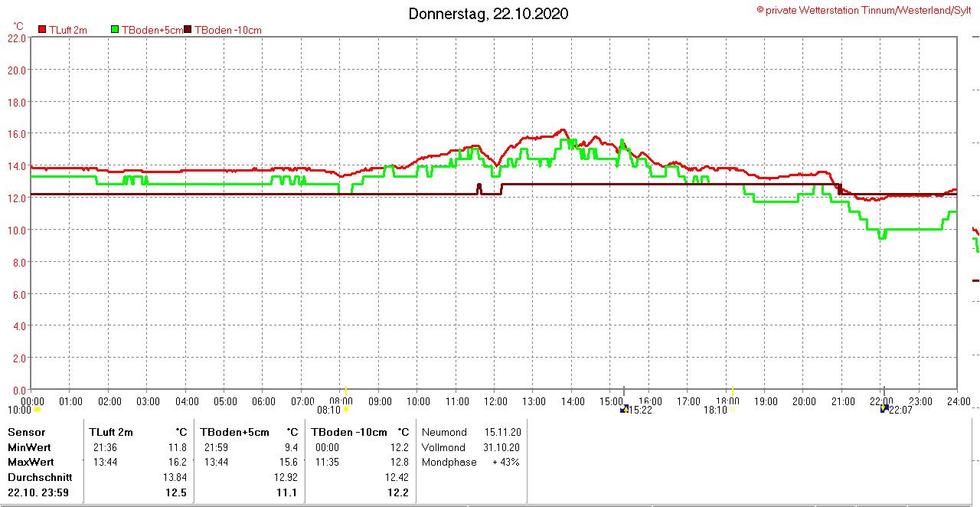
Task: Click the sunset icon at 18:10
Action: [x=732, y=410]
